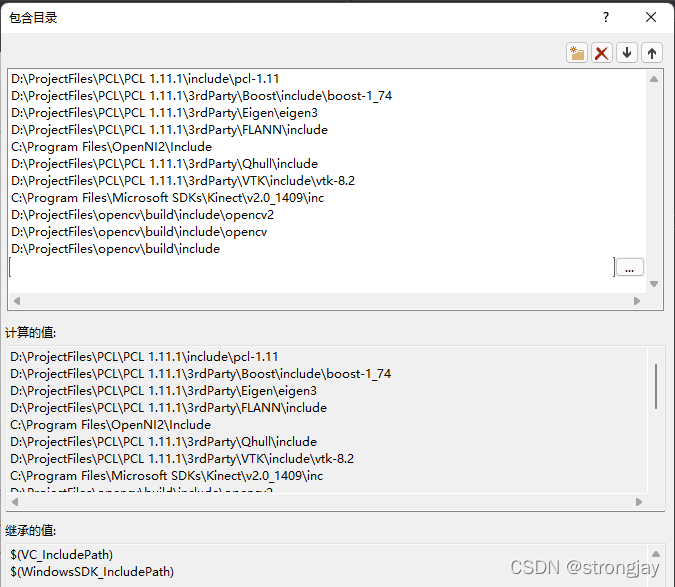Select Kinect\v2.0_1409\inc path in edit list
675x587 pixels.
click(x=167, y=198)
